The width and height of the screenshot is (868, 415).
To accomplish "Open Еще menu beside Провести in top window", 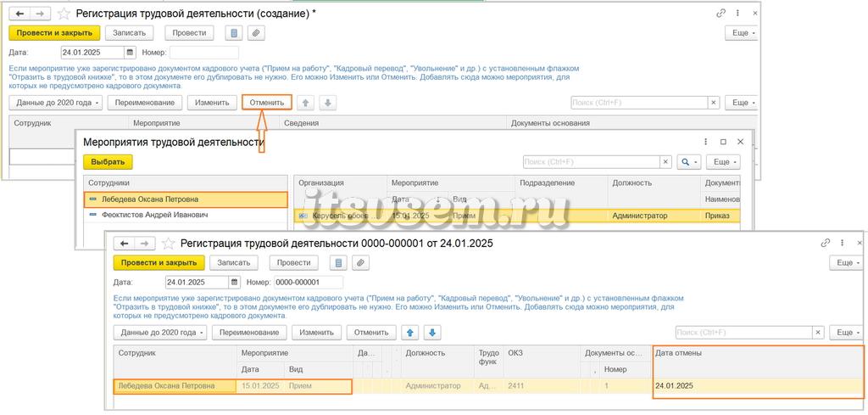I will pyautogui.click(x=741, y=33).
